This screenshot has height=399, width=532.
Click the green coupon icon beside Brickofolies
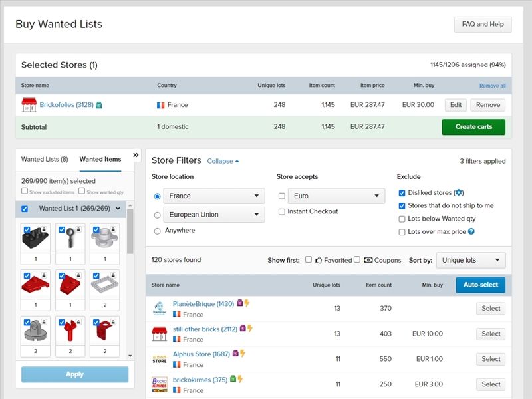(x=98, y=104)
